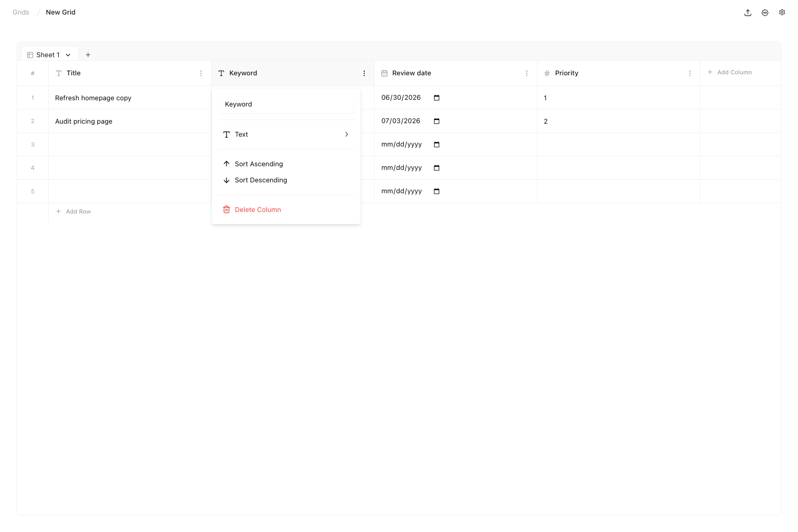Click the table icon on Sheet 1 tab
This screenshot has height=532, width=798.
click(30, 55)
